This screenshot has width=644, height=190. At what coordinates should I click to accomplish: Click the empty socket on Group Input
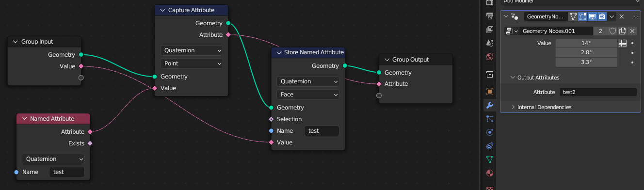point(81,78)
